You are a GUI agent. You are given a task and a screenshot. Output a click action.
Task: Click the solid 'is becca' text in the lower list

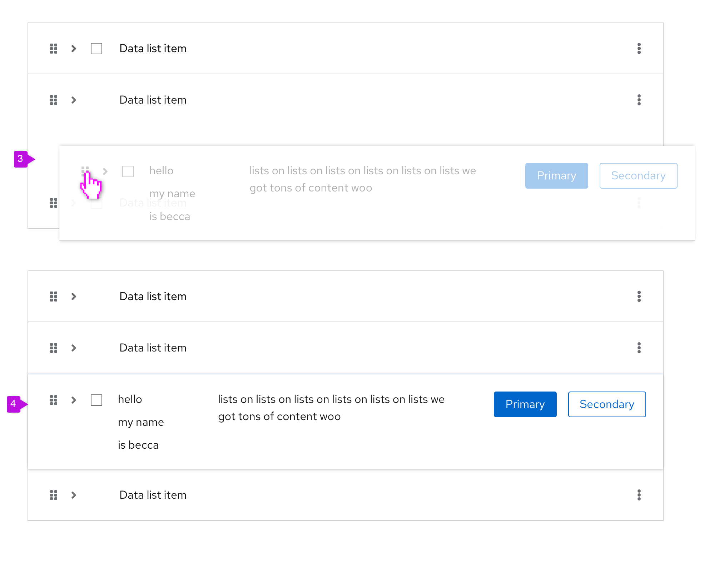point(138,445)
